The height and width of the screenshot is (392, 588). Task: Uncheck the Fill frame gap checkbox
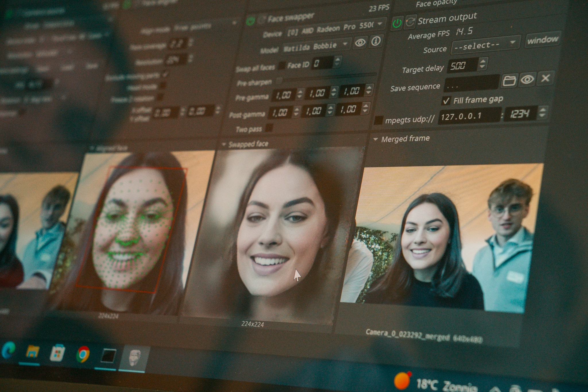click(446, 101)
